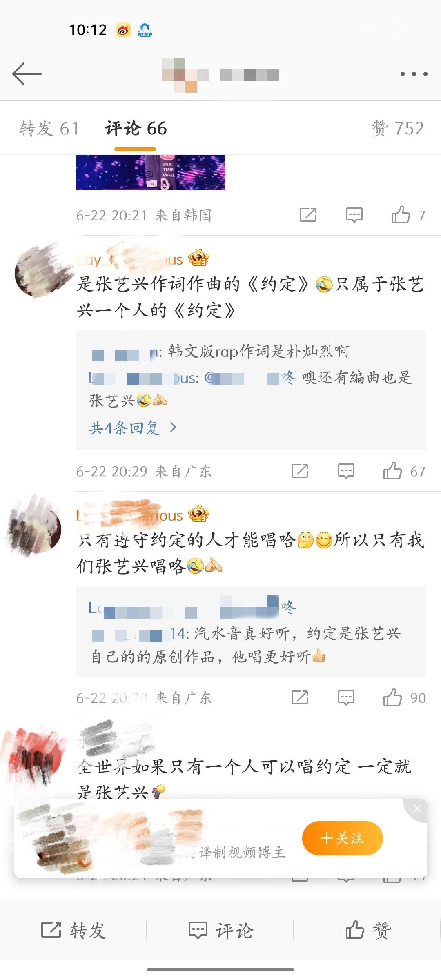The width and height of the screenshot is (441, 980).
Task: Open the 赞 752 likes tab
Action: [x=398, y=128]
